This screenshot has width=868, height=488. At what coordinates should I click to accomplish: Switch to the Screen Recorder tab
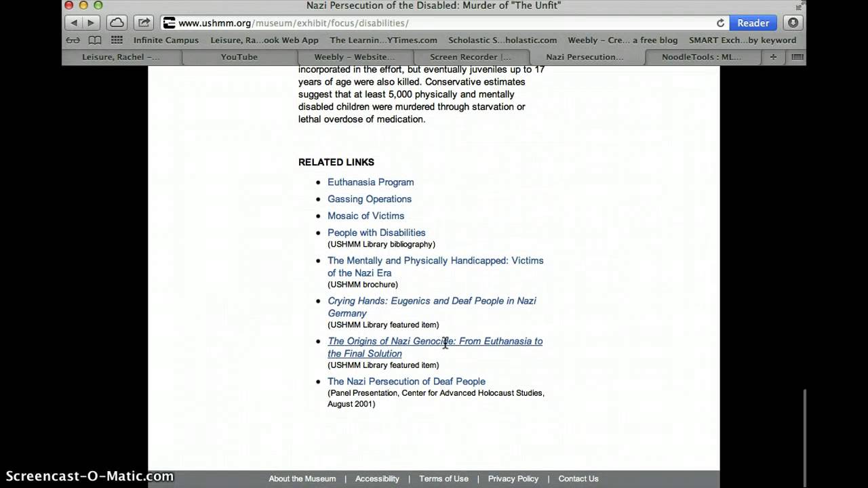point(471,57)
